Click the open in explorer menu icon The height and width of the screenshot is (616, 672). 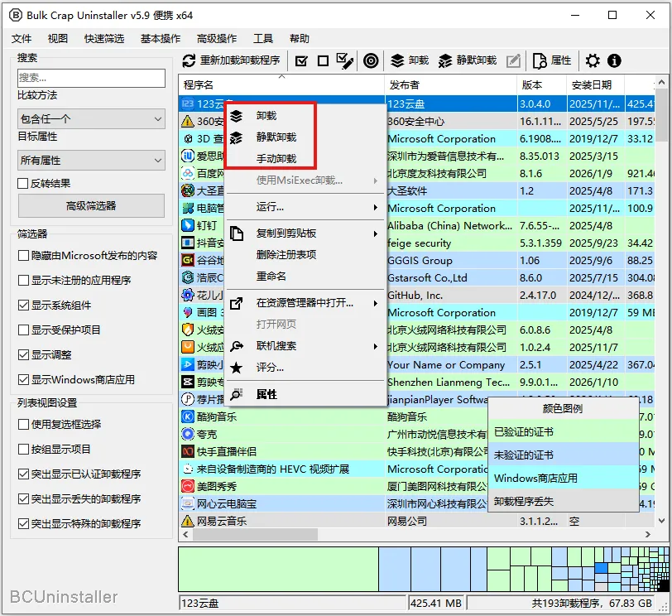click(236, 303)
